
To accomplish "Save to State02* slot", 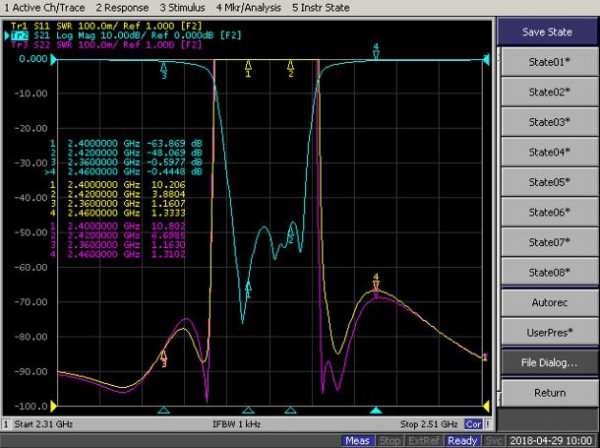I will pyautogui.click(x=549, y=92).
